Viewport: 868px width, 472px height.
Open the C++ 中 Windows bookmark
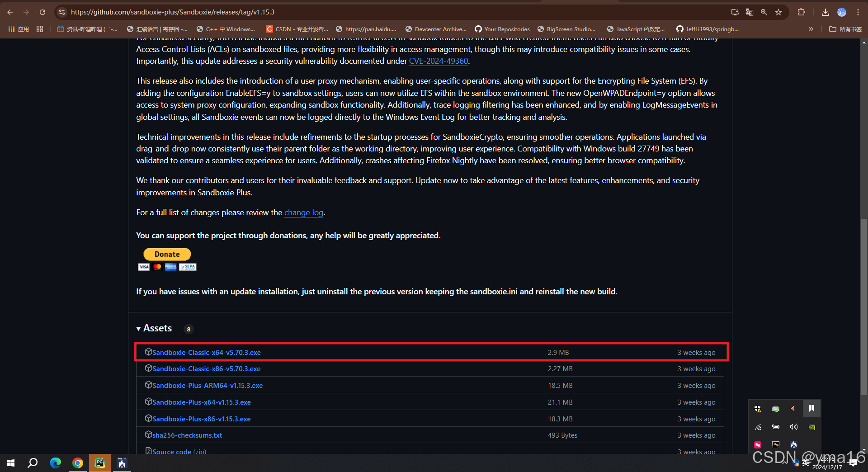[226, 29]
